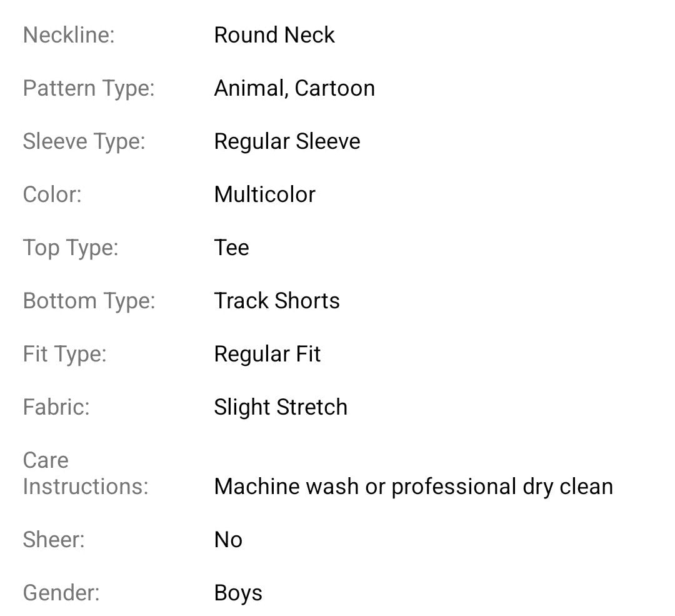Click the Pattern Type label
675x616 pixels.
(x=88, y=88)
